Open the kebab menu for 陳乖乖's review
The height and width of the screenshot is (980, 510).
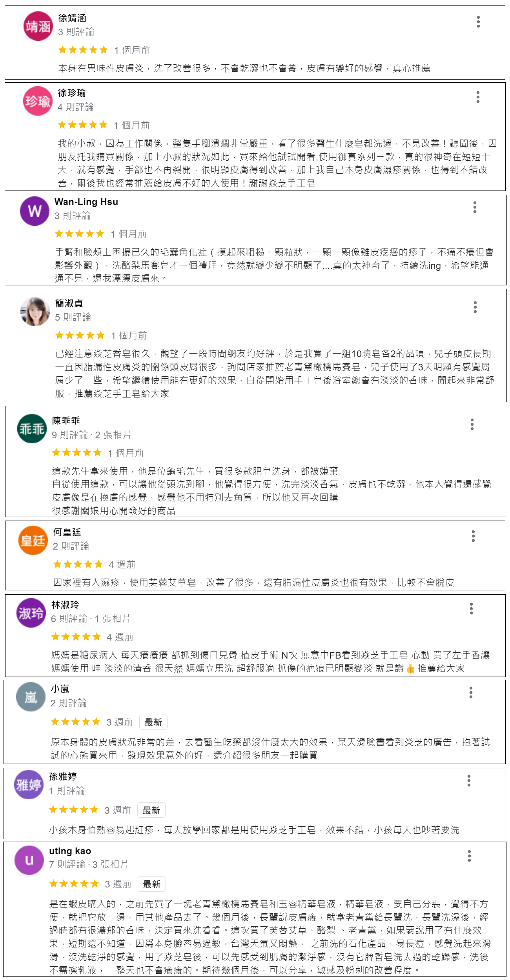472,425
